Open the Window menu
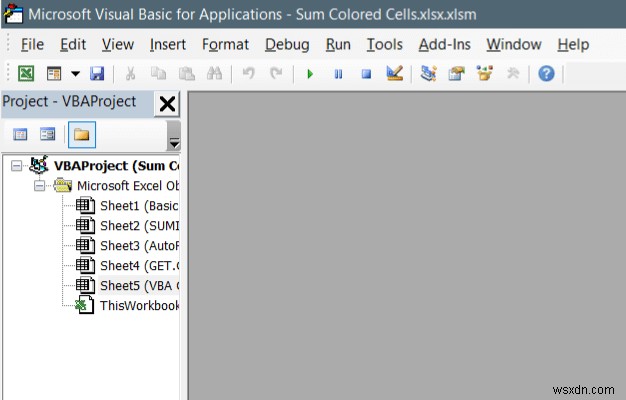The width and height of the screenshot is (626, 400). [x=514, y=44]
